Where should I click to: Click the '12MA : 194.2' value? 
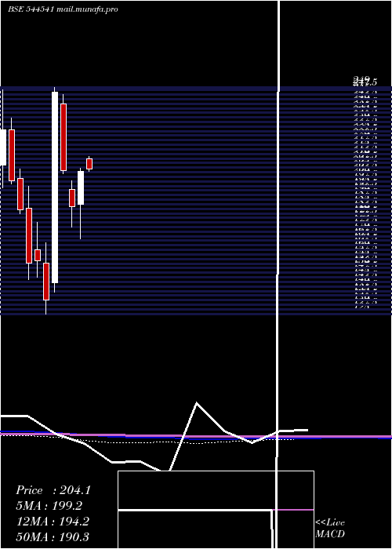coord(53,522)
